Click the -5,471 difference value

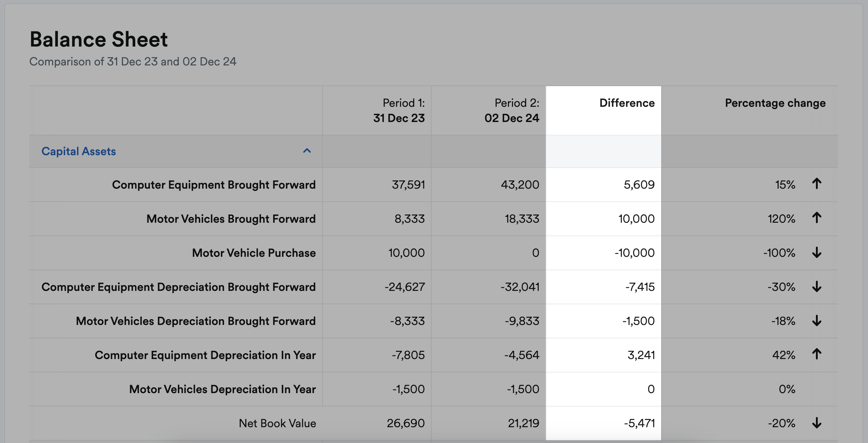coord(640,423)
